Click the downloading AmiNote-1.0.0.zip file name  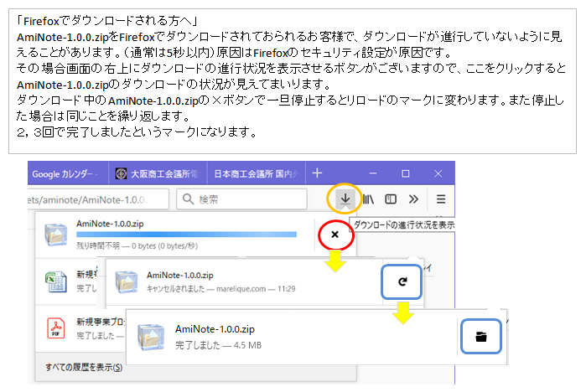tap(110, 224)
